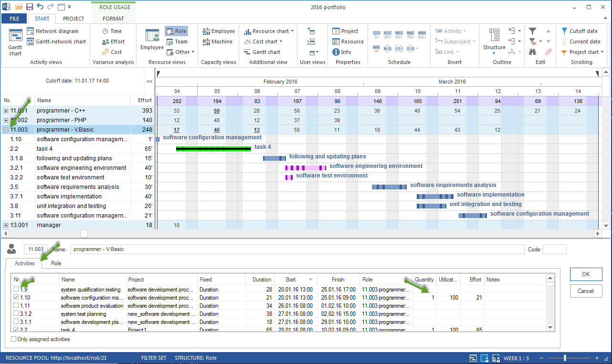
Task: Select the Role resource view
Action: (x=176, y=31)
